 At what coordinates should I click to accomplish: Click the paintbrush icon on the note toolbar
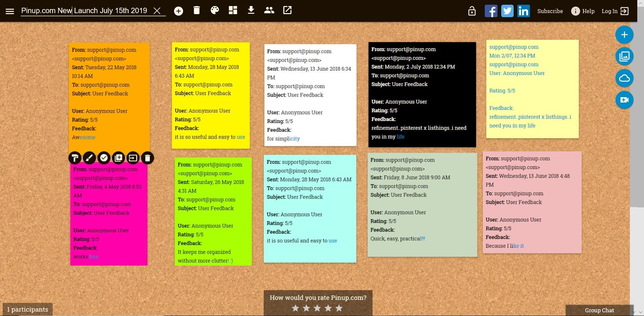click(89, 158)
